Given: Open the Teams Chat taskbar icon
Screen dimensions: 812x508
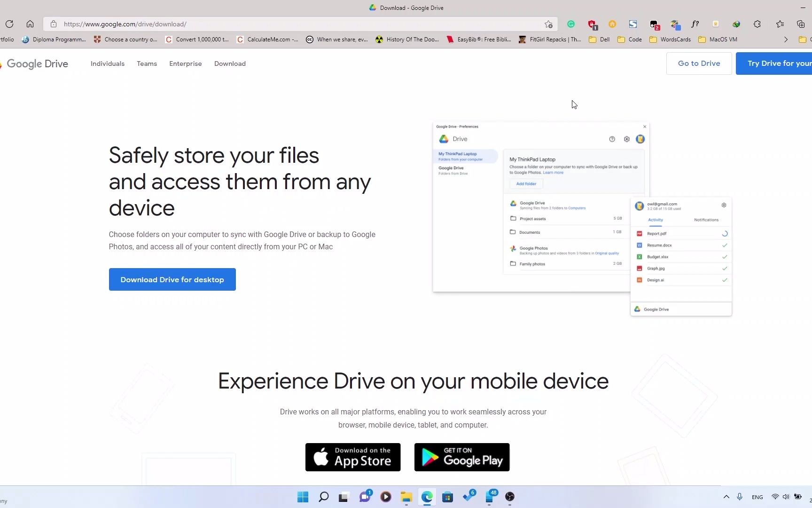Looking at the screenshot, I should [x=365, y=497].
